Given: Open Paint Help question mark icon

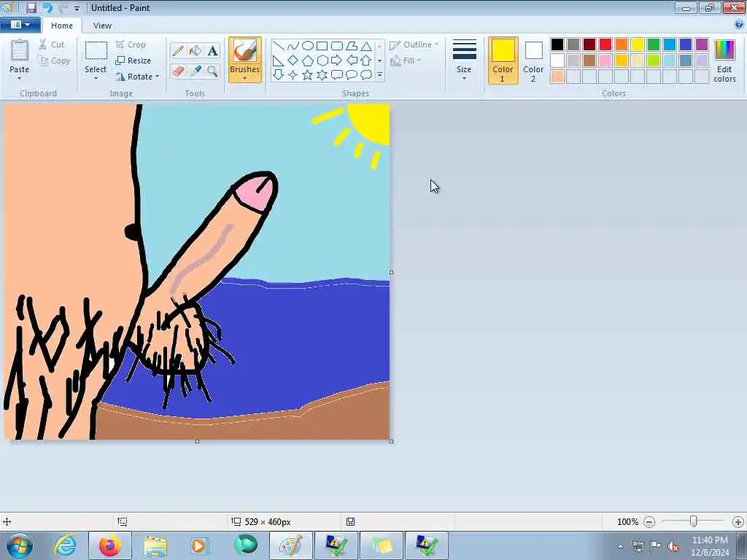Looking at the screenshot, I should 739,25.
